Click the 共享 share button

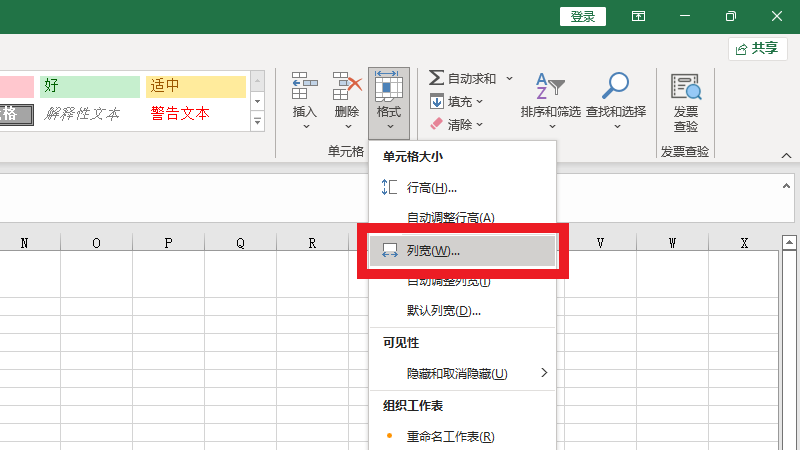tap(756, 48)
